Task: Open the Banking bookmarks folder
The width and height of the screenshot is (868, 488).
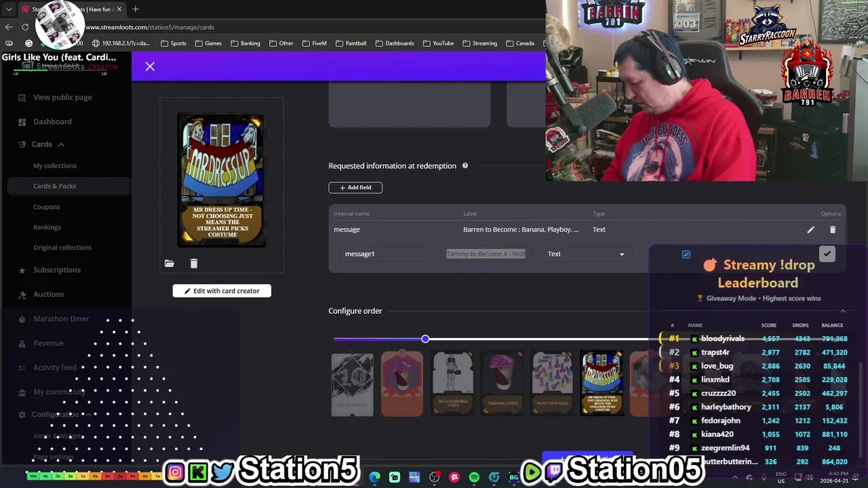Action: (x=245, y=43)
